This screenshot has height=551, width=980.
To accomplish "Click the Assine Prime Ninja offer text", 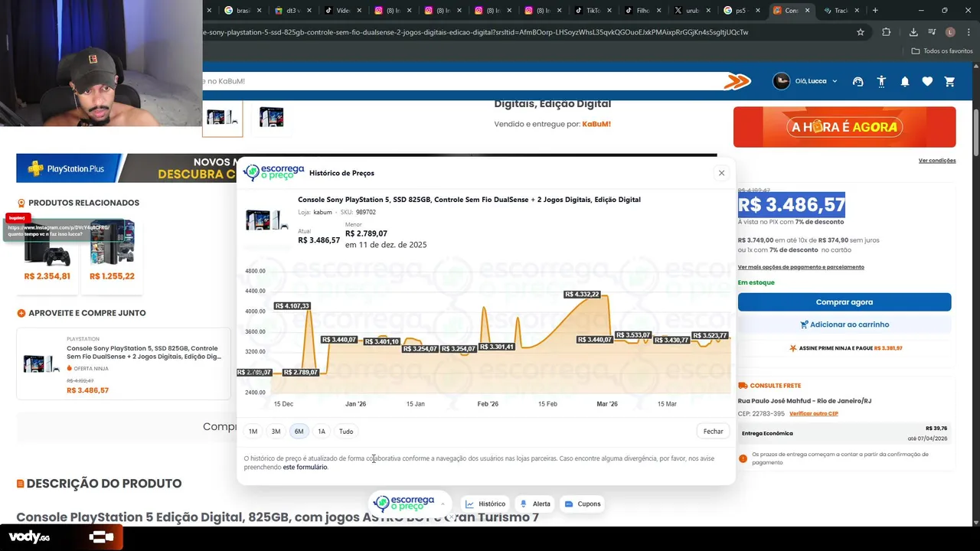I will [x=845, y=348].
